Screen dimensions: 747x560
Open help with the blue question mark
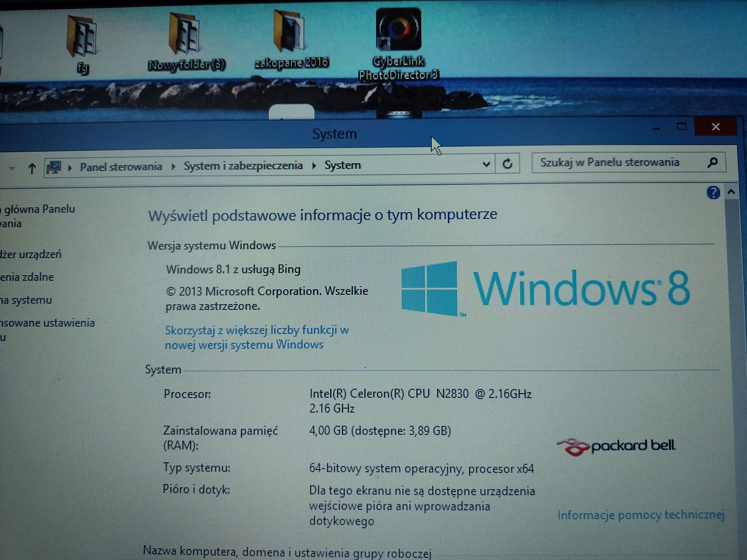[x=713, y=193]
